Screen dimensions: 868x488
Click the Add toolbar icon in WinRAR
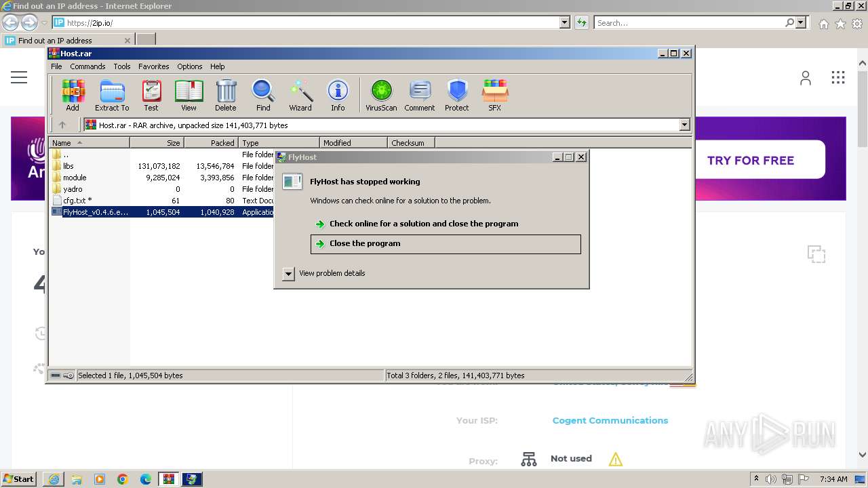click(x=73, y=95)
